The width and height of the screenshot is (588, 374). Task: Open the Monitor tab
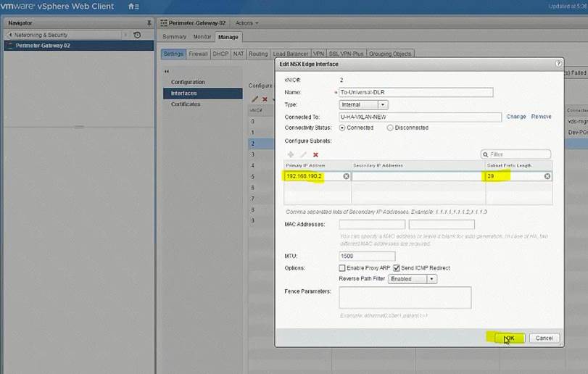click(x=202, y=37)
